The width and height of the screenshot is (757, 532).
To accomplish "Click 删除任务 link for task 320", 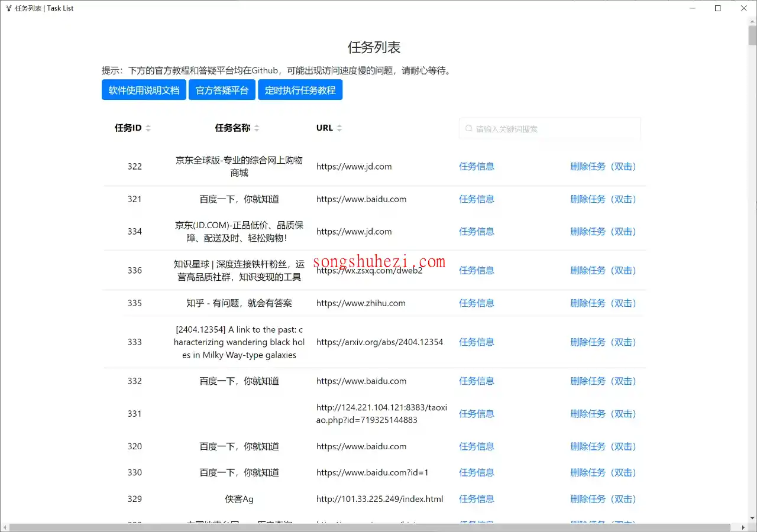I will (604, 446).
